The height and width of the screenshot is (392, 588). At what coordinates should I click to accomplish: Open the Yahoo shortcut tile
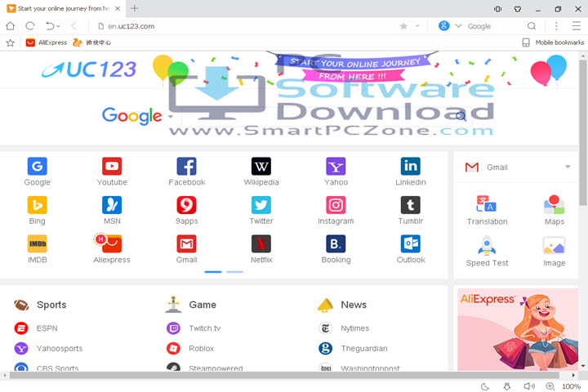[336, 171]
